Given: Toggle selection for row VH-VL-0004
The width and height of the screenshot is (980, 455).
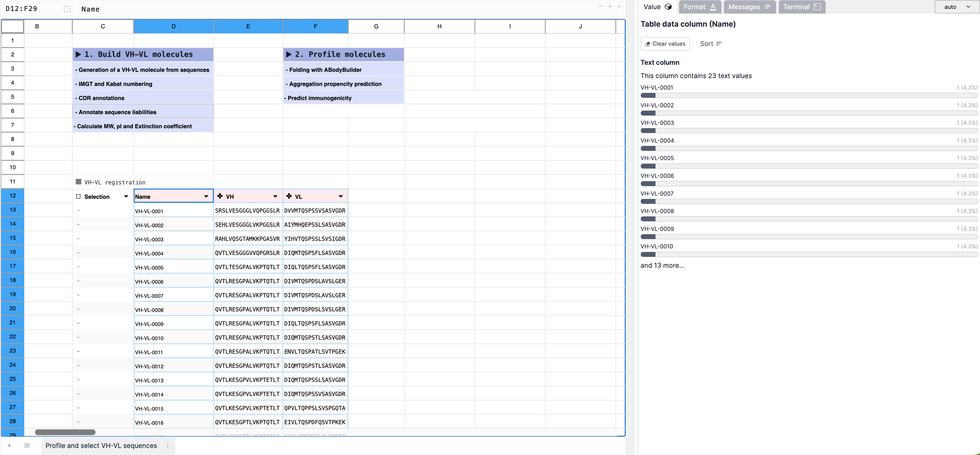Looking at the screenshot, I should (78, 252).
